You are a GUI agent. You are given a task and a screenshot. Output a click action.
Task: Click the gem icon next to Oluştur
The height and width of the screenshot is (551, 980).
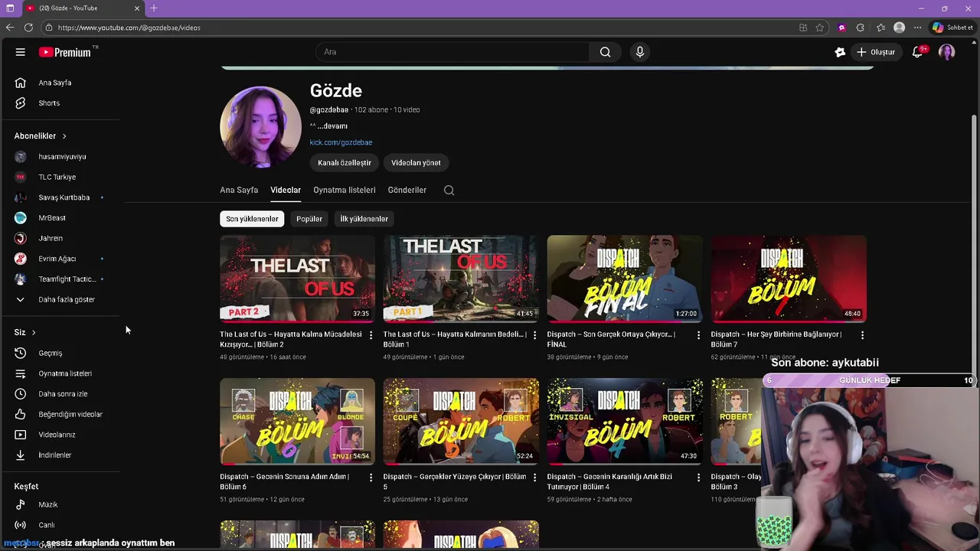pyautogui.click(x=840, y=52)
